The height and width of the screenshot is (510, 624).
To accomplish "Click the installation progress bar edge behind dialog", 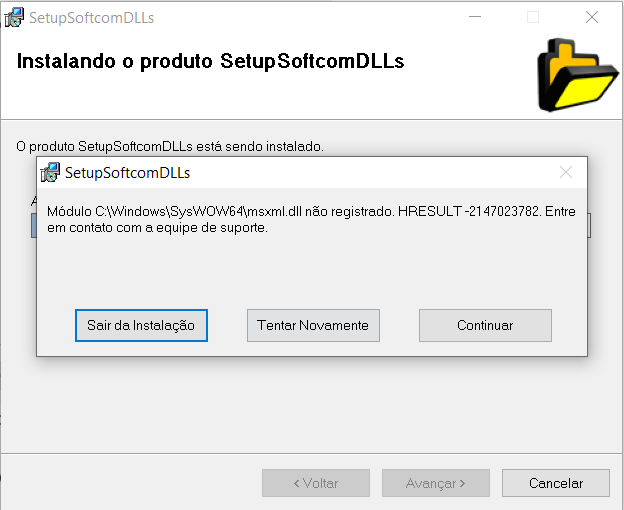I will pos(34,226).
